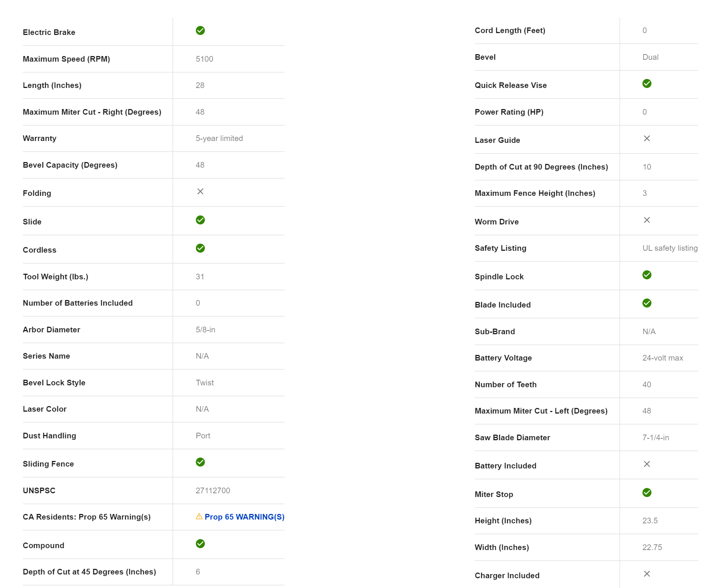
Task: Click the green check beside Slide
Action: click(200, 220)
